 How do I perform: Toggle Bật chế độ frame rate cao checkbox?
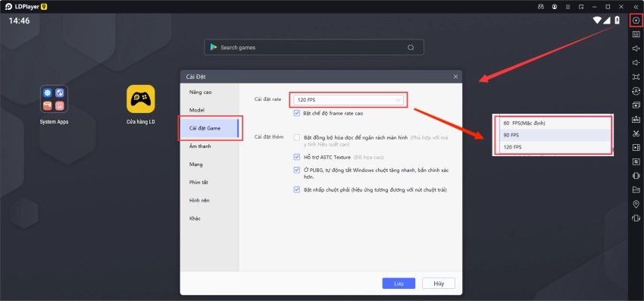(x=297, y=113)
